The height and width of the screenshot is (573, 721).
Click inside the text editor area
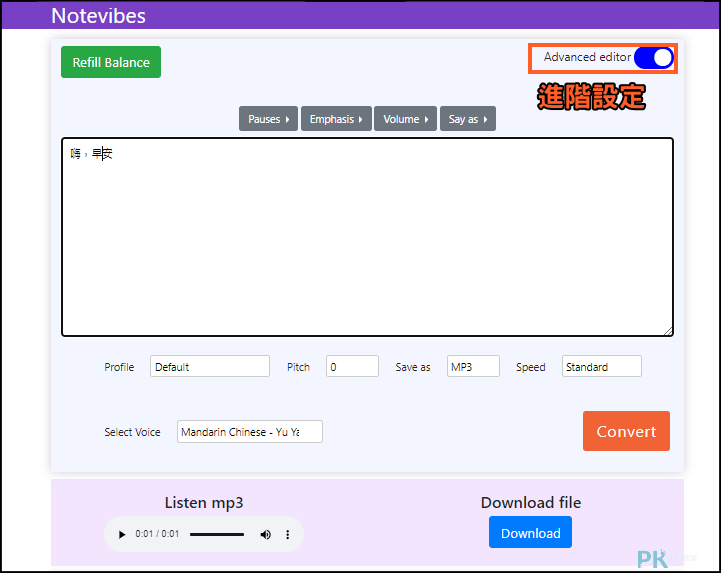(x=367, y=237)
